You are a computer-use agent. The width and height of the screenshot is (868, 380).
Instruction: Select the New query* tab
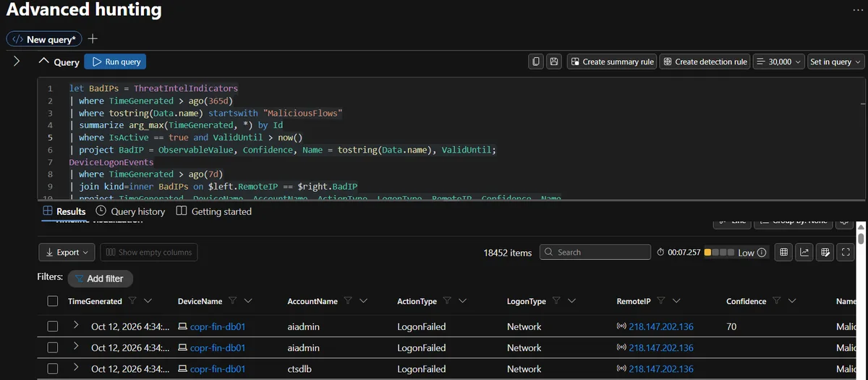coord(44,39)
